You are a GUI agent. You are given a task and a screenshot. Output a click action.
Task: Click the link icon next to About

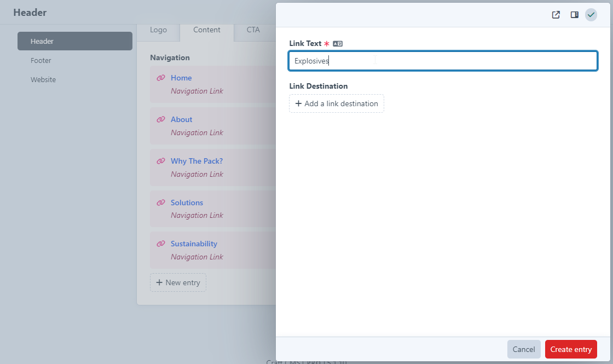coord(161,119)
